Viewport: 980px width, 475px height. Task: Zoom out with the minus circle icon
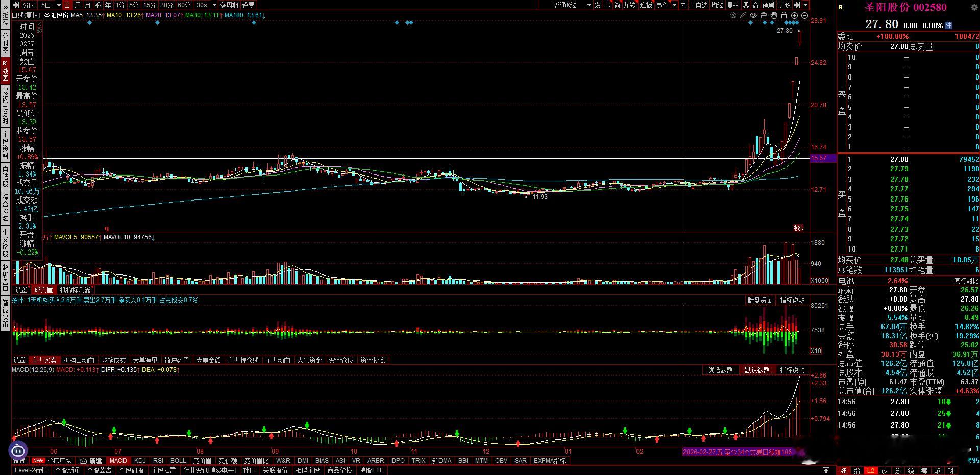tap(804, 15)
